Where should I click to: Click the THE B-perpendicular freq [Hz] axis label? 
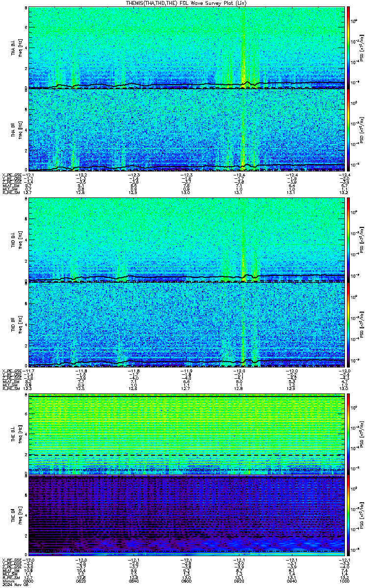(20, 434)
